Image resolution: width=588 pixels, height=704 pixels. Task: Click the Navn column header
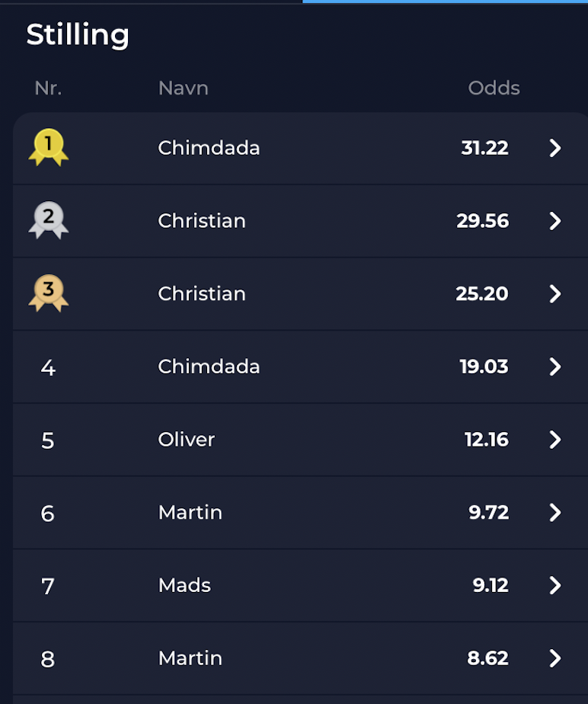(x=183, y=88)
